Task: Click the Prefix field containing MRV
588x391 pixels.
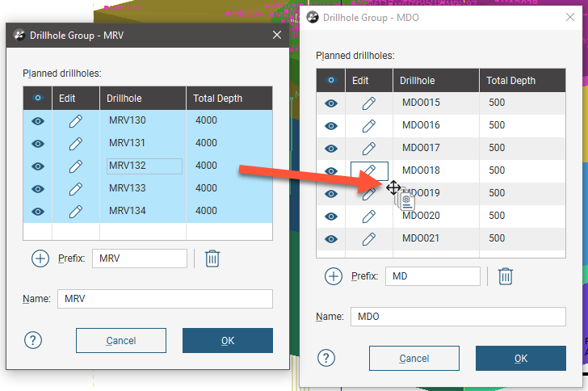Action: point(139,259)
